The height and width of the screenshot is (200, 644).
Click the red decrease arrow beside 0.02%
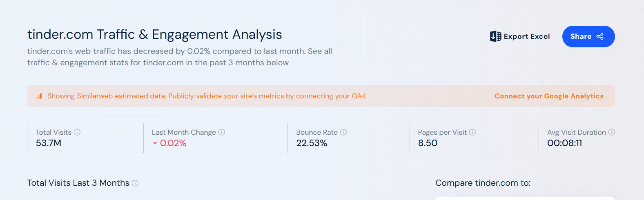[155, 143]
